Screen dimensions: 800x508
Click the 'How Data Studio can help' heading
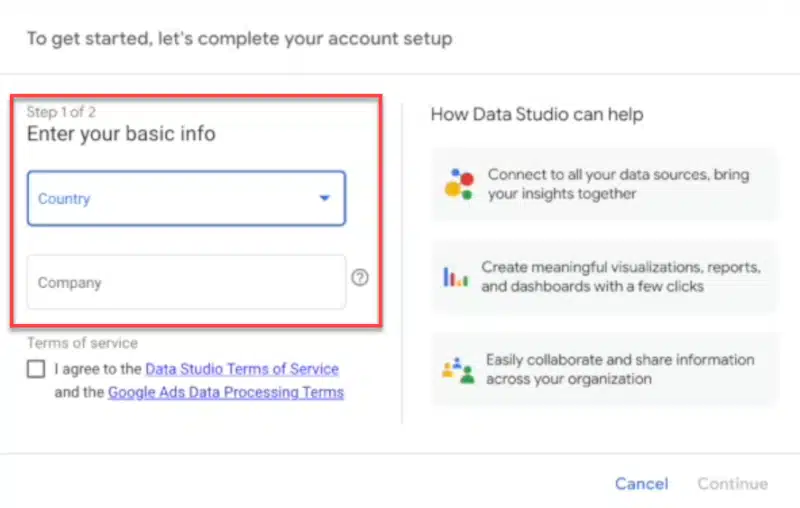pyautogui.click(x=537, y=114)
